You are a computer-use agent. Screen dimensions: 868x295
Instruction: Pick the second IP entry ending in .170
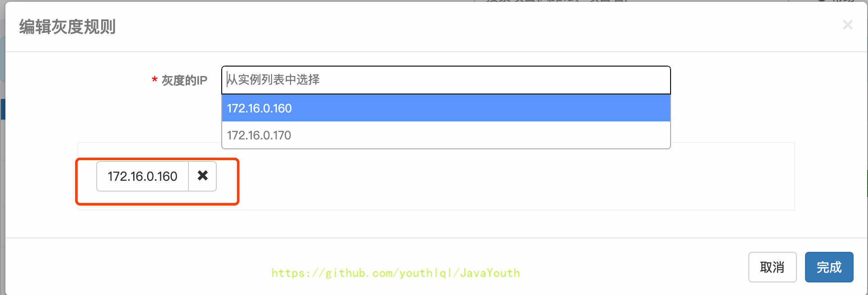446,135
